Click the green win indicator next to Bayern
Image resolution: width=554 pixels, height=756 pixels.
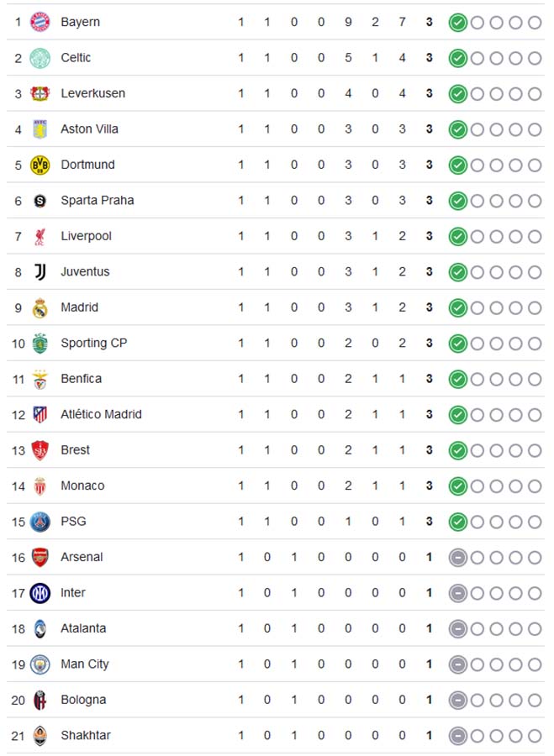(x=459, y=23)
